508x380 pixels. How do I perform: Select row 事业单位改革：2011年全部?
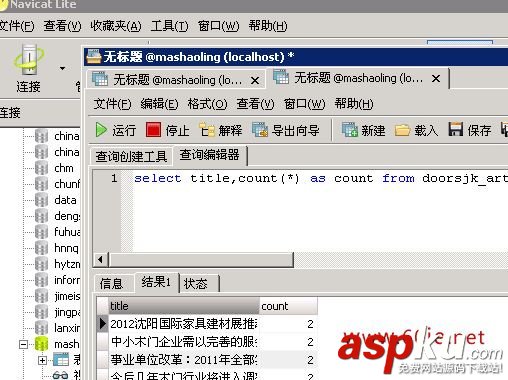[184, 360]
